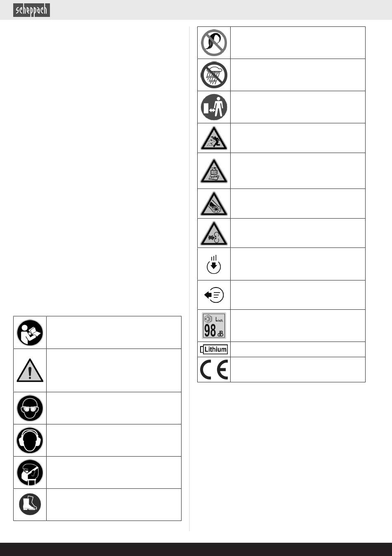This screenshot has width=392, height=556.
Task: Click the blower mode arrow symbol
Action: (214, 295)
